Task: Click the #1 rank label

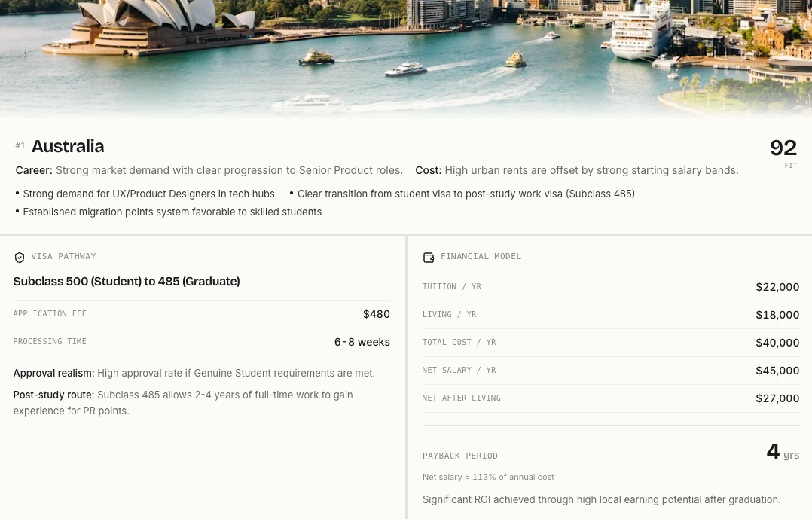Action: (20, 145)
